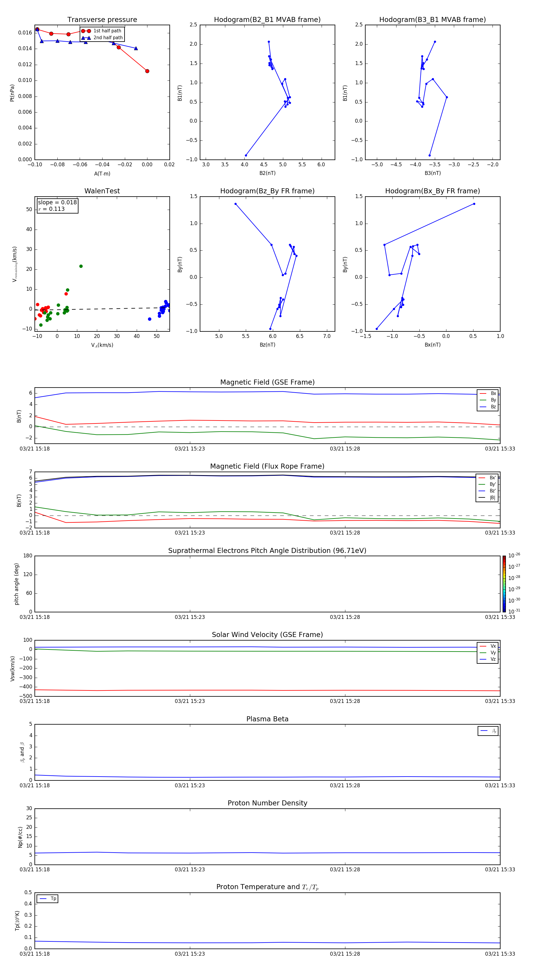Click the βp legend box in Plasma Beta
535x980 pixels.
pyautogui.click(x=488, y=731)
